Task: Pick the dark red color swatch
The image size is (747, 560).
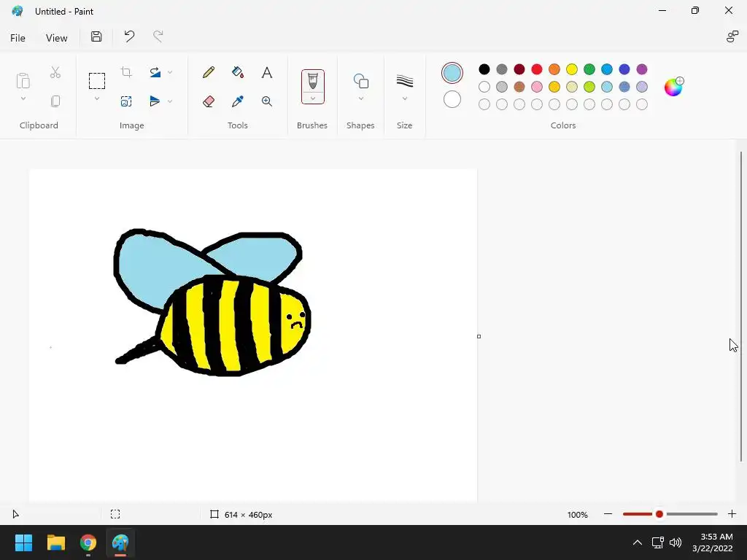Action: [x=519, y=69]
